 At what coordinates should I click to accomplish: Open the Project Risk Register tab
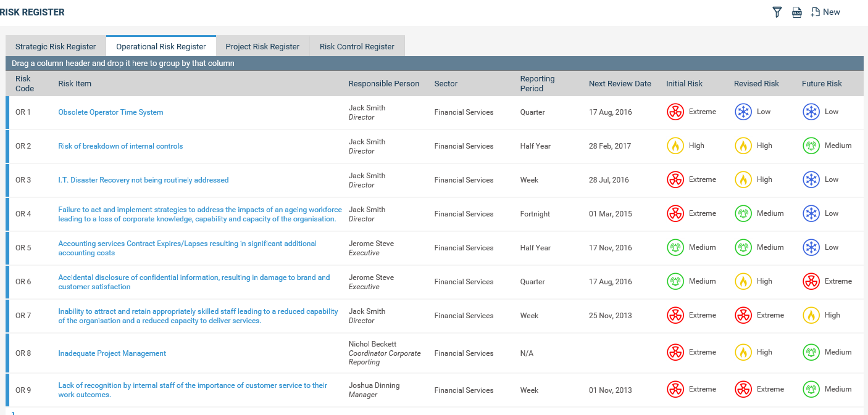(263, 46)
